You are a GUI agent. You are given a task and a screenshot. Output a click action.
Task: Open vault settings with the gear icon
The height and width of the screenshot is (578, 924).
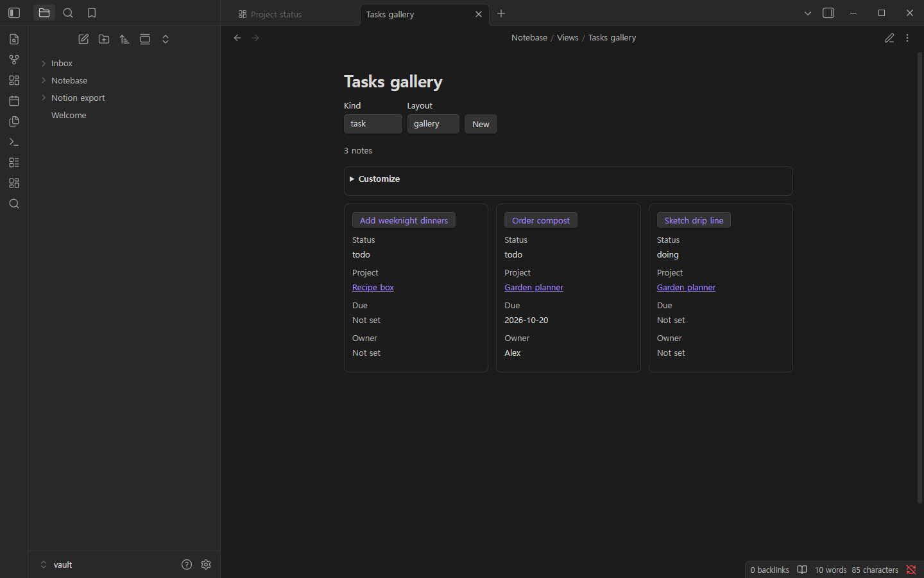coord(206,565)
